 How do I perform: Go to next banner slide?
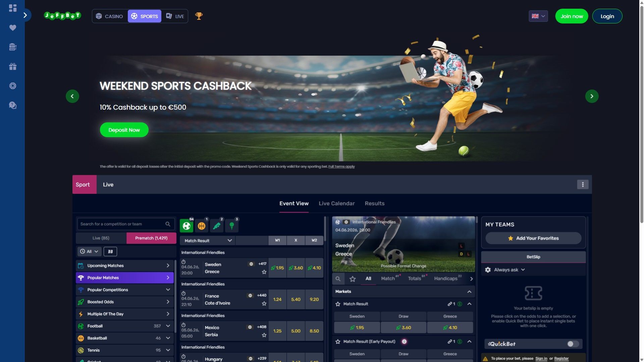pyautogui.click(x=592, y=96)
